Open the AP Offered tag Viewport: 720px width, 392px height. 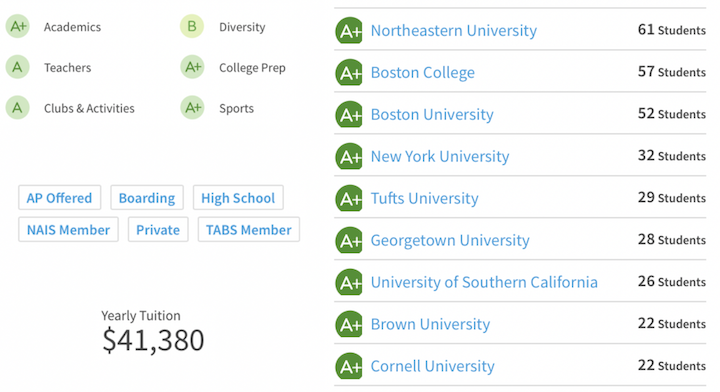click(x=59, y=198)
